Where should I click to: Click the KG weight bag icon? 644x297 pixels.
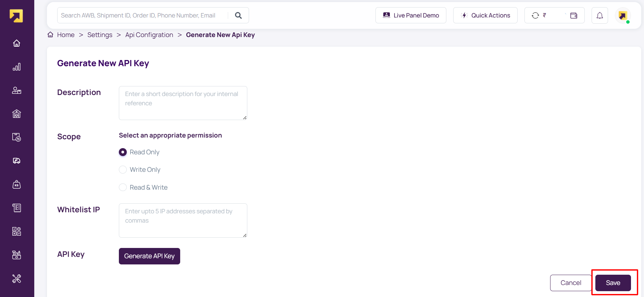tap(16, 185)
